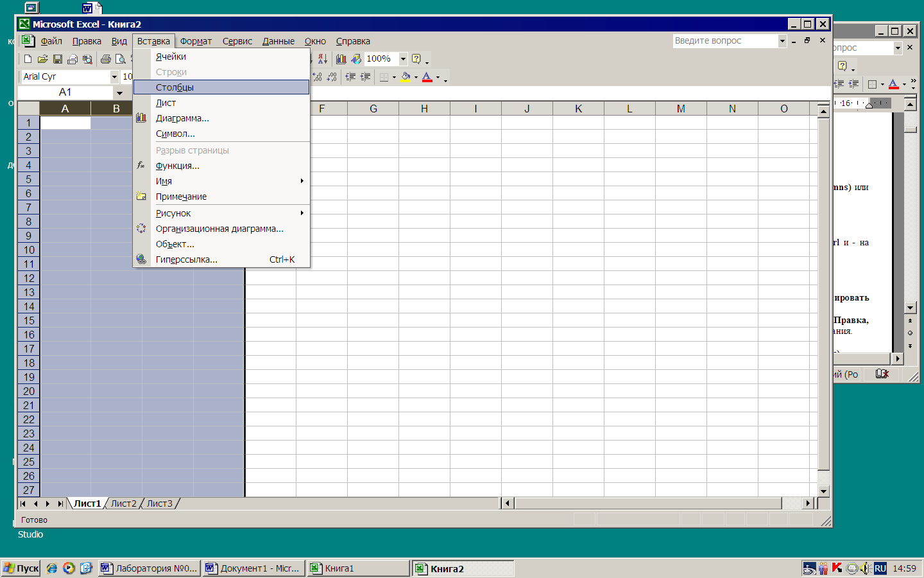Click the Sort Descending icon
The image size is (924, 578).
tap(323, 59)
